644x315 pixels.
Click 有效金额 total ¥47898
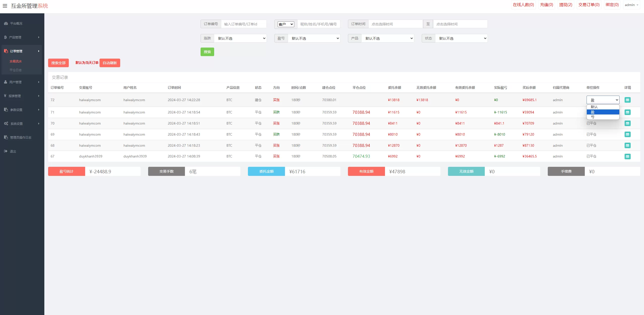click(397, 172)
